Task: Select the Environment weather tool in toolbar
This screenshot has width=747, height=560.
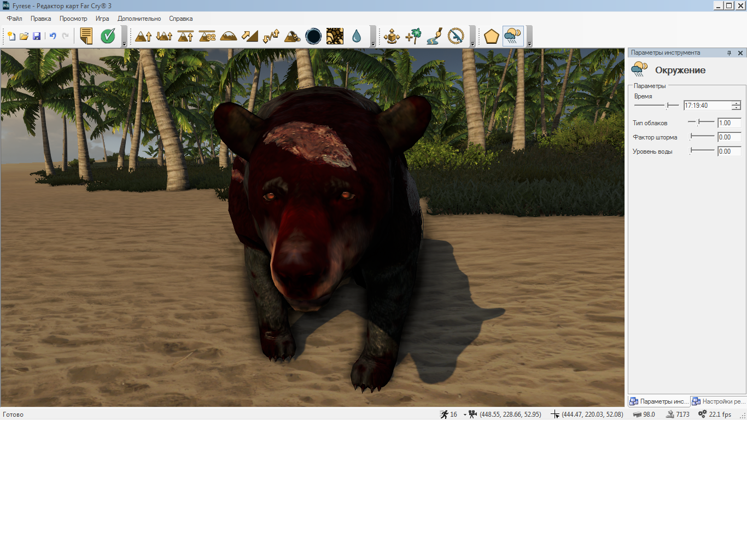Action: click(513, 36)
